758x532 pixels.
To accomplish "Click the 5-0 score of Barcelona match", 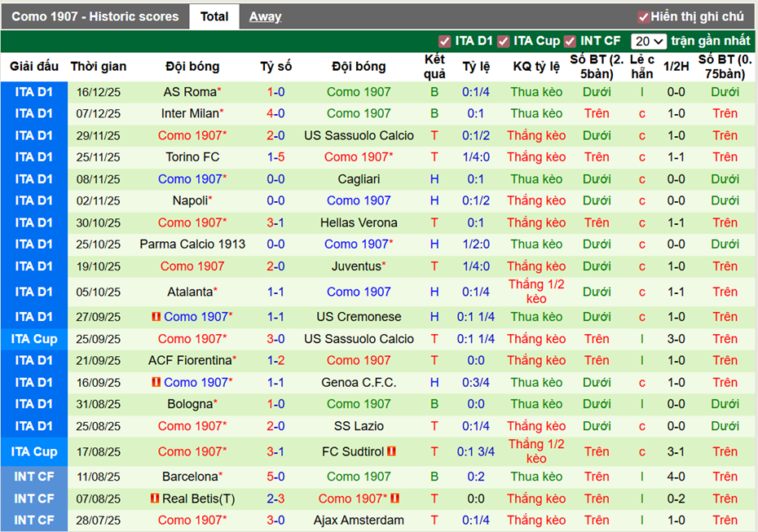I will pos(275,477).
